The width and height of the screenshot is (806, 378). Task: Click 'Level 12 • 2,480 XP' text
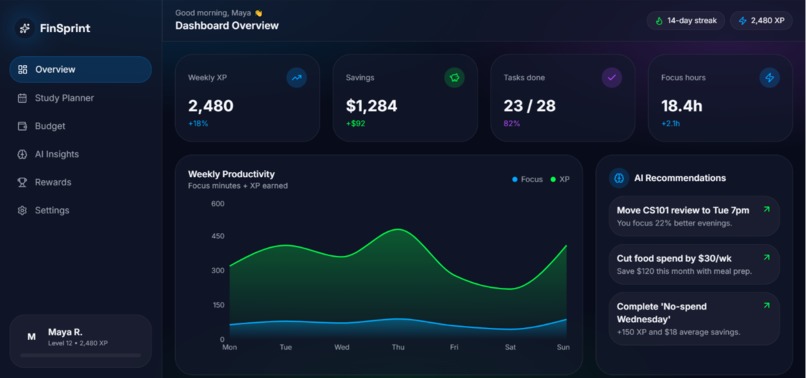(x=78, y=343)
